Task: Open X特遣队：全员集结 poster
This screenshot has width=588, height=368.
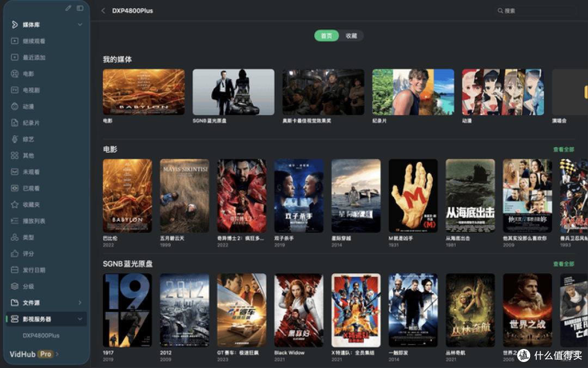Action: (x=356, y=310)
